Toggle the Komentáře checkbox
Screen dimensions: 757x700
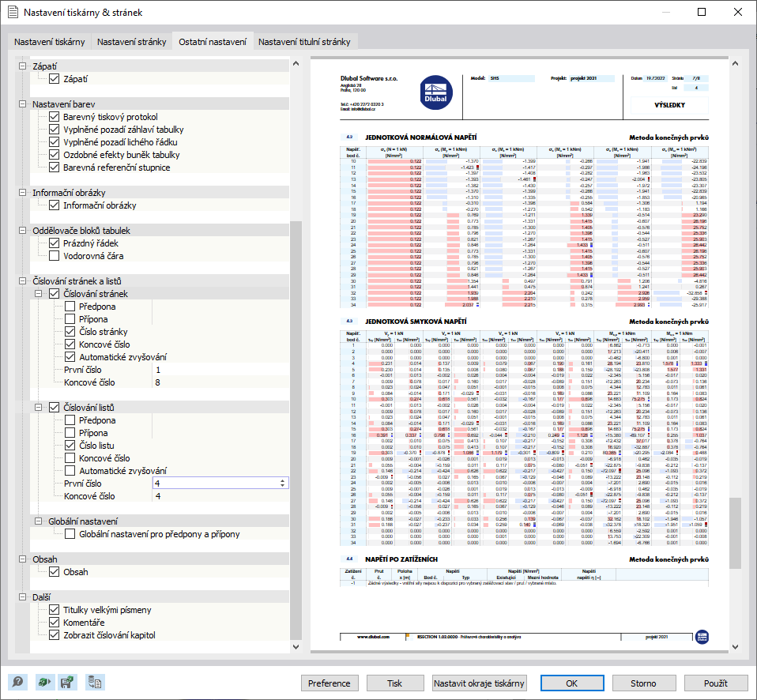[54, 623]
